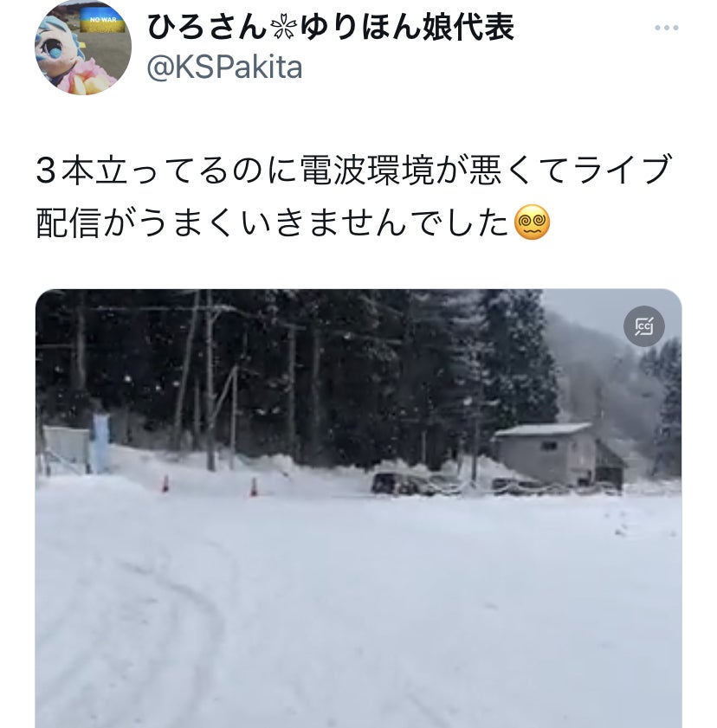Click tweet line 配信がうまくいきませんでした
The image size is (717, 728).
click(272, 222)
